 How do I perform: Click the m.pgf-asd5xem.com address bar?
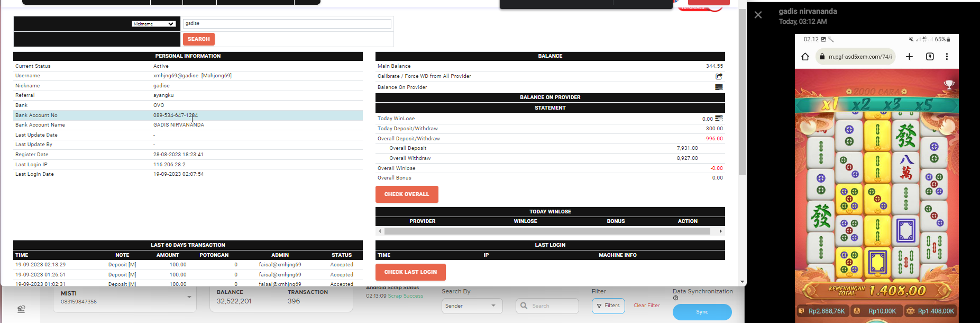pyautogui.click(x=855, y=57)
